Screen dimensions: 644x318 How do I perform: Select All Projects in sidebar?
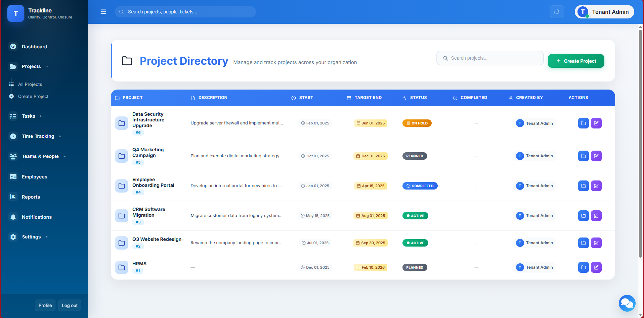[30, 84]
